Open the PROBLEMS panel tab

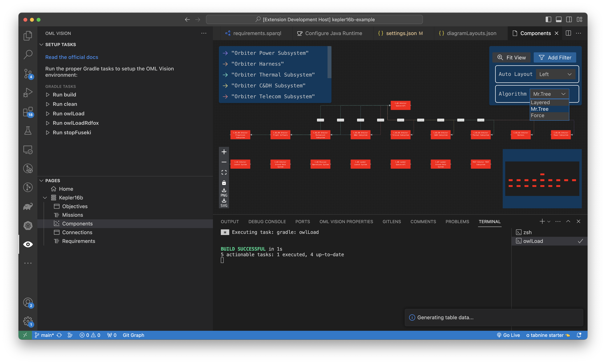(x=457, y=221)
